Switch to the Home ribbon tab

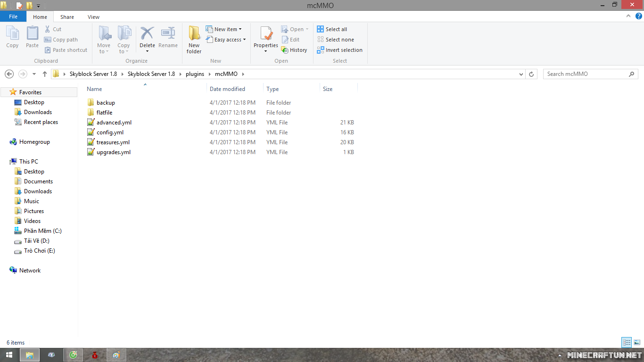(40, 17)
